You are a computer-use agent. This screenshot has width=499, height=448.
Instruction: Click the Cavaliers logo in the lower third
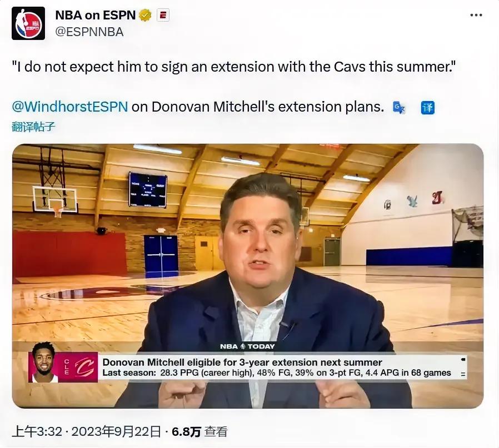(x=85, y=367)
